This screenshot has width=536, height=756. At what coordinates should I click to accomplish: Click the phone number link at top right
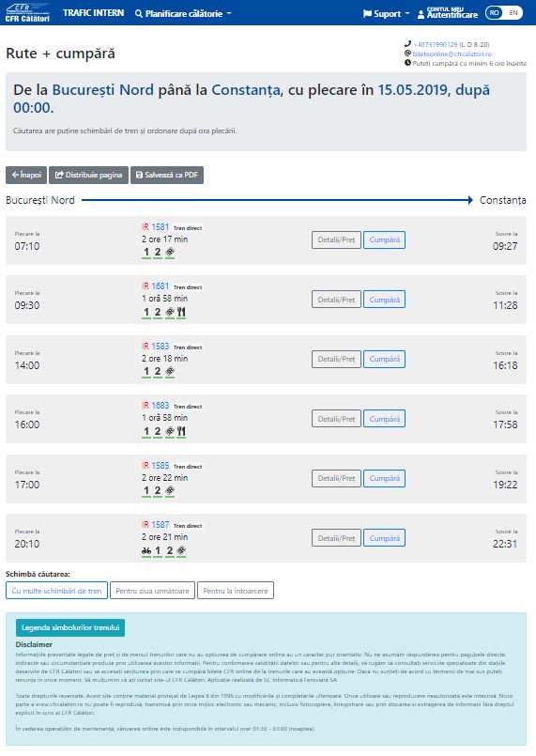[436, 44]
